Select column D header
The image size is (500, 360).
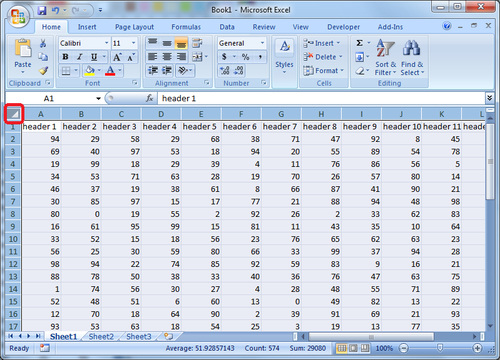161,114
